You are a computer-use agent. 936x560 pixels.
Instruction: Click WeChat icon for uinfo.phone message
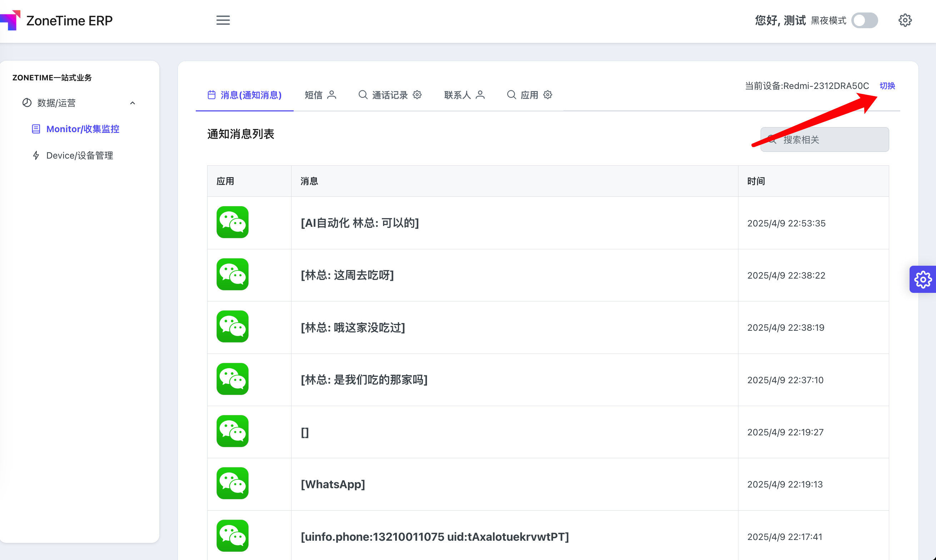233,536
